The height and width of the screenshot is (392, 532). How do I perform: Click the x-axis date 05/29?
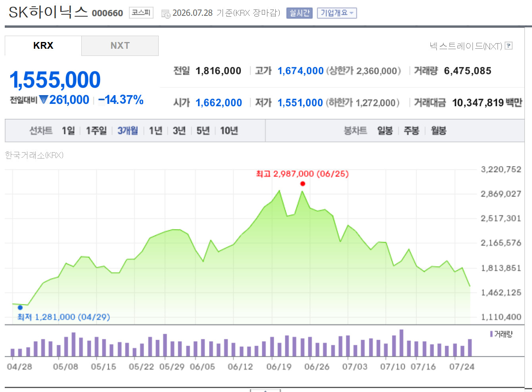click(x=172, y=367)
